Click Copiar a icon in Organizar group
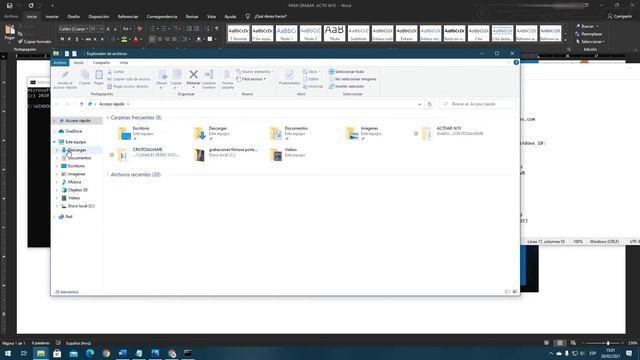This screenshot has height=360, width=640. 177,75
